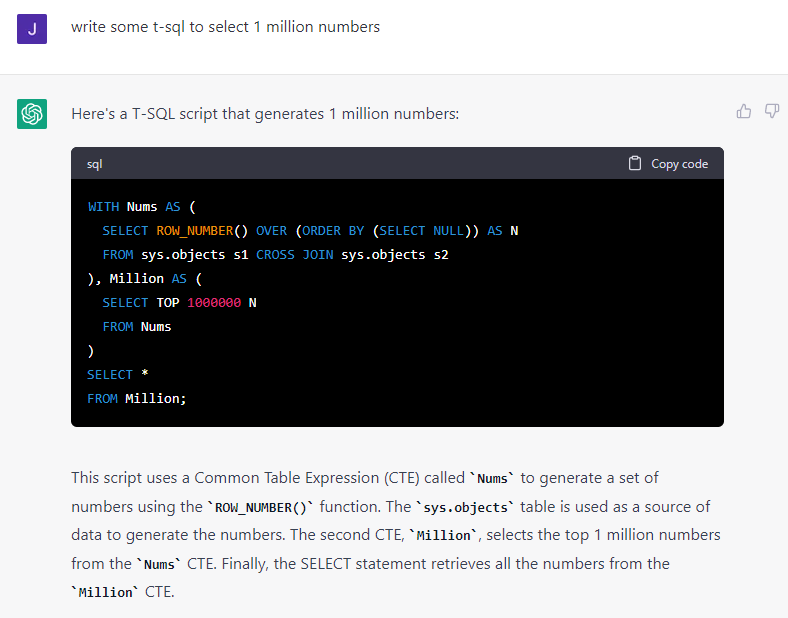Click the purple J user avatar
The height and width of the screenshot is (618, 788).
[32, 28]
